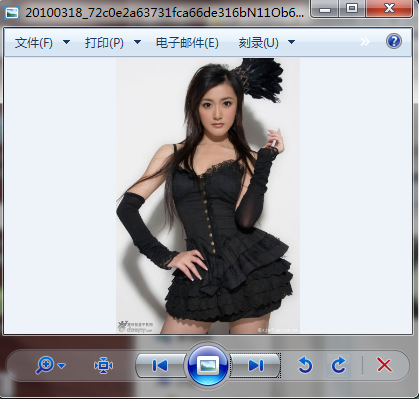419x399 pixels.
Task: Click the photo viewer icon in title bar
Action: pyautogui.click(x=12, y=13)
